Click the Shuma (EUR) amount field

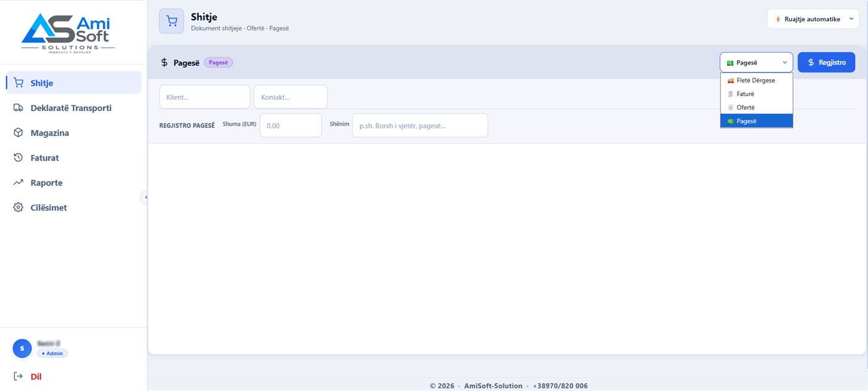click(291, 125)
